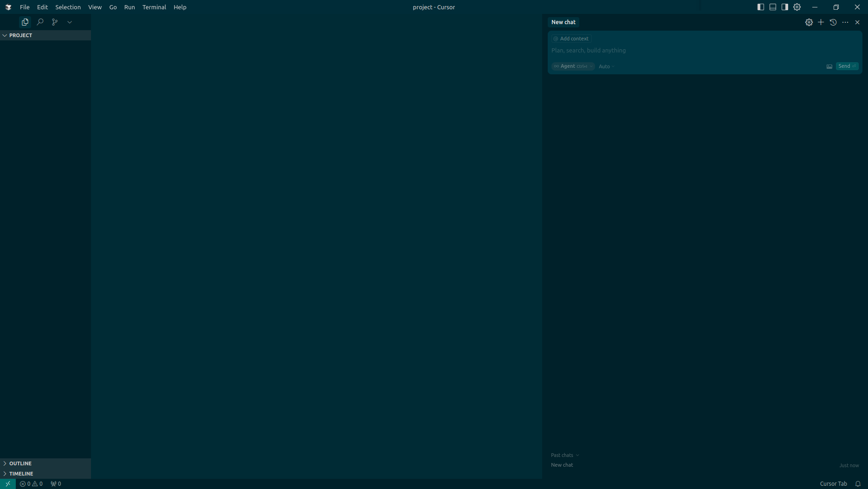Toggle the primary sidebar visibility

point(760,7)
